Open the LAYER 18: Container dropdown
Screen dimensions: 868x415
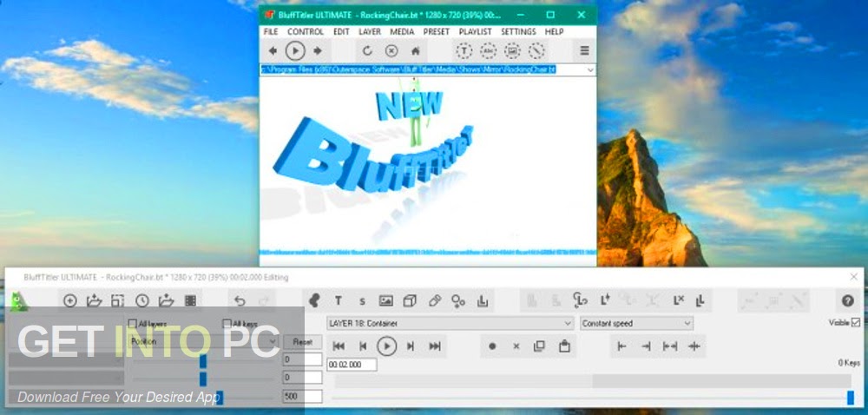click(450, 323)
